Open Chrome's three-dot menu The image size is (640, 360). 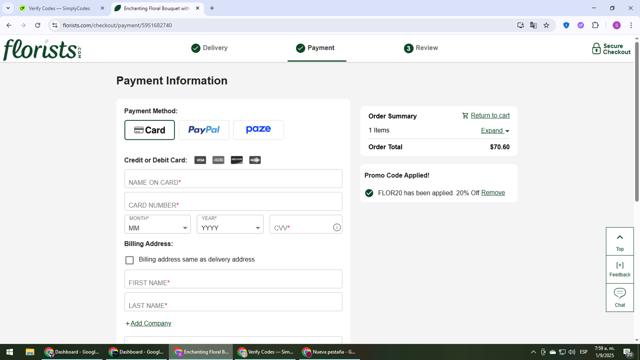(631, 25)
